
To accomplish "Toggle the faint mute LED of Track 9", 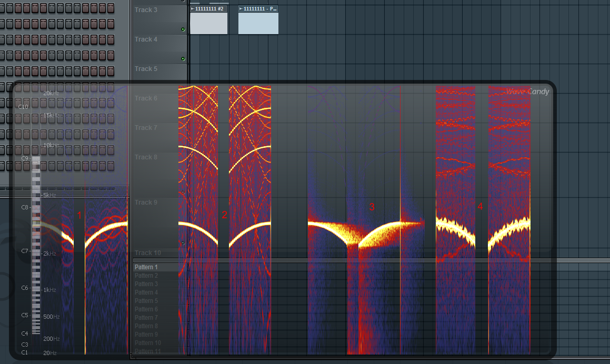I will coord(183,243).
